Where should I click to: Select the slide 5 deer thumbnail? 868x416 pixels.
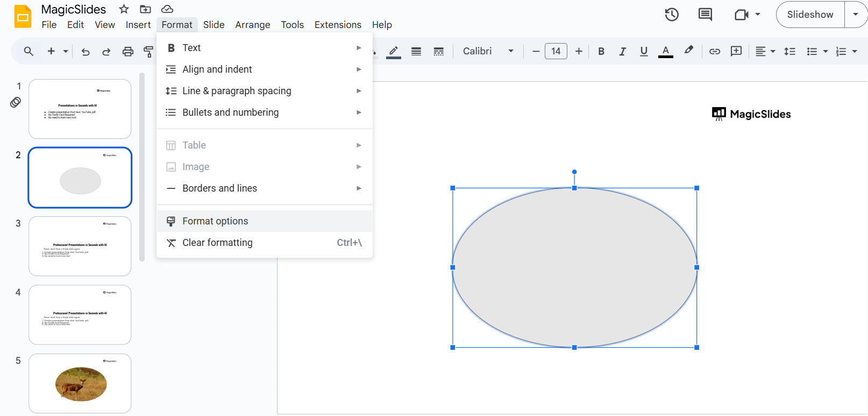click(80, 383)
